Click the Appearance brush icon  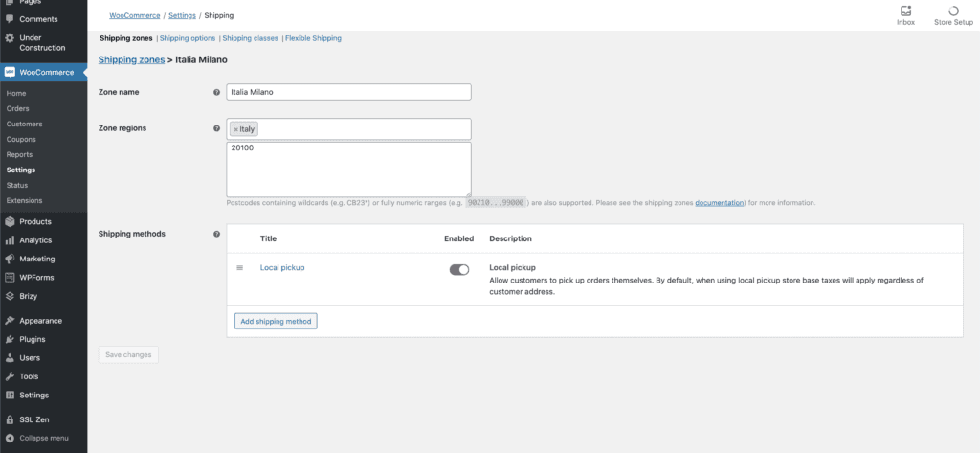pos(10,321)
